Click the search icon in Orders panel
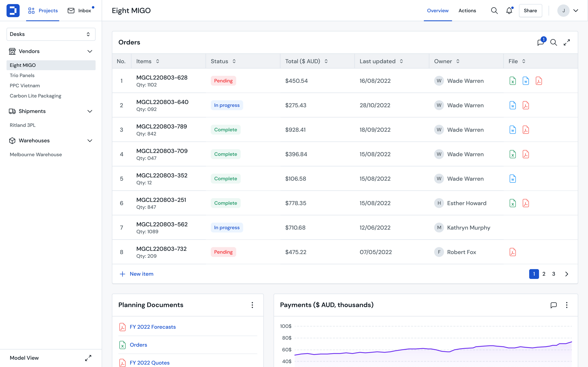 point(553,42)
